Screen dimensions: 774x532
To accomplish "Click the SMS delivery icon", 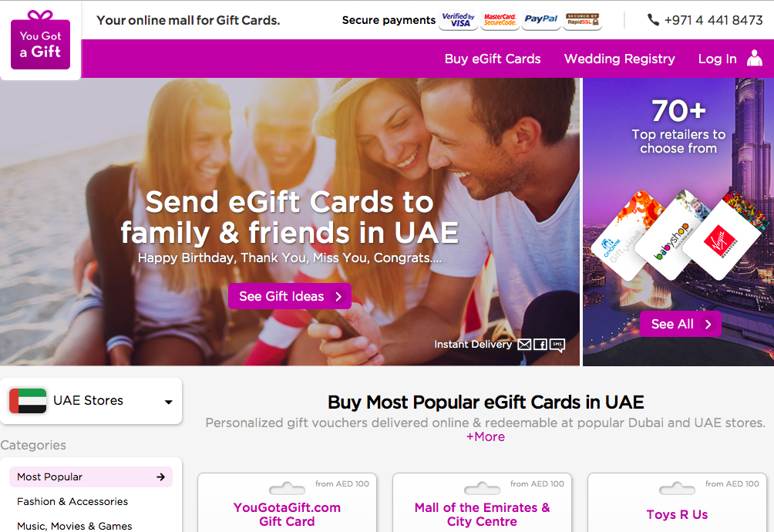I will [557, 345].
